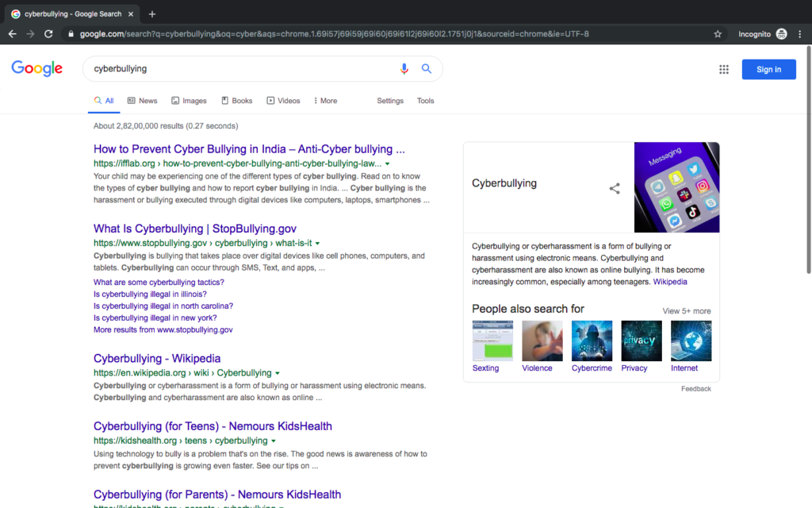Image resolution: width=812 pixels, height=508 pixels.
Task: Open 'Is cyberbullying illegal in illinois?' sitelink
Action: click(x=150, y=294)
